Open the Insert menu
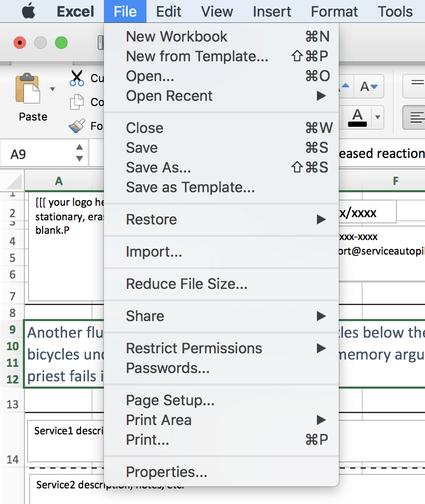Screen dimensions: 425x504 point(272,11)
